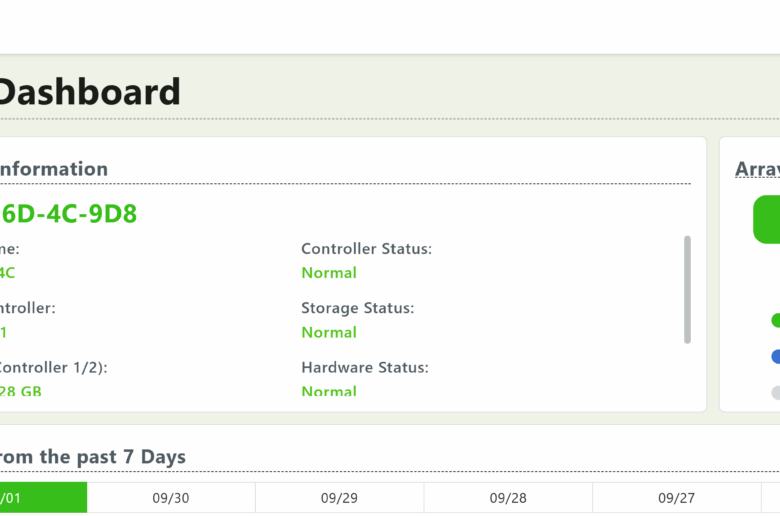Switch to the 09/30 date tab
Image resolution: width=780 pixels, height=516 pixels.
click(171, 498)
